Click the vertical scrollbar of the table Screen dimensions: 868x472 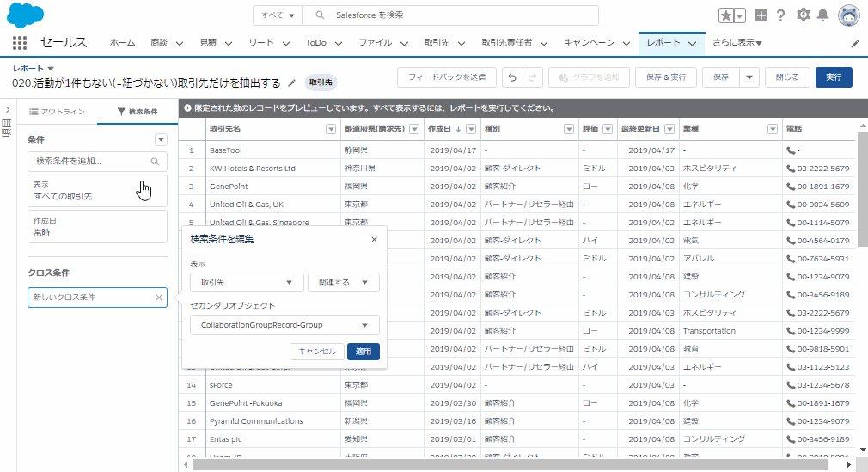[x=863, y=188]
